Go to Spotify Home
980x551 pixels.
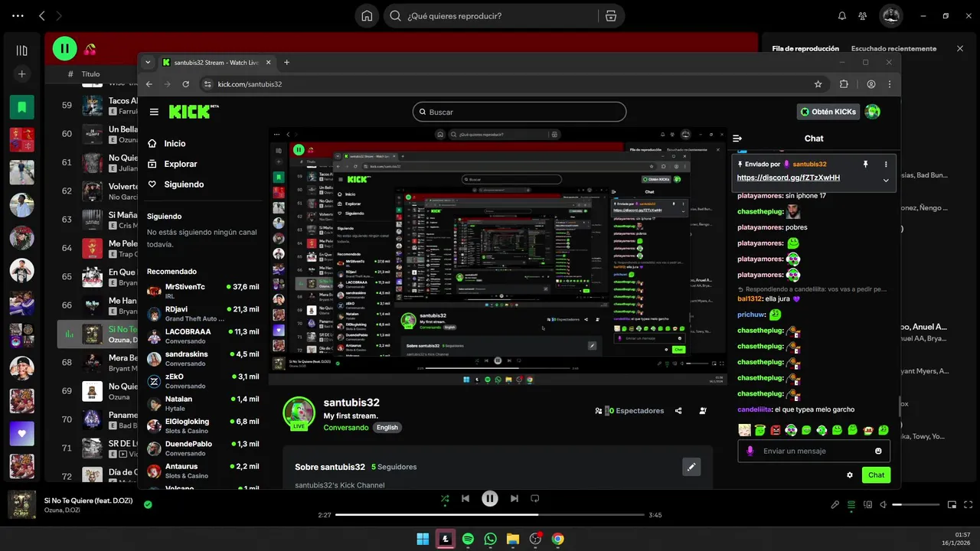coord(367,16)
